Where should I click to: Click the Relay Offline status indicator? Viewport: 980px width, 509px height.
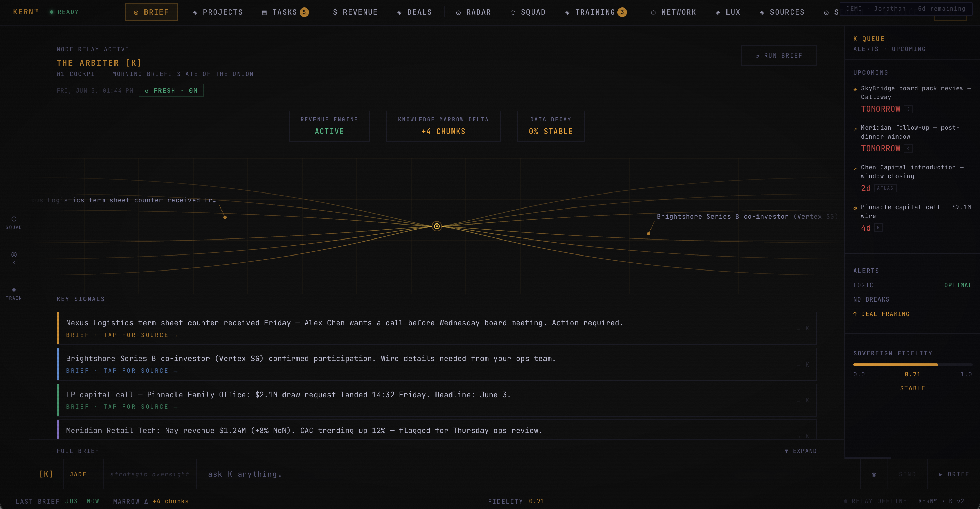[875, 501]
